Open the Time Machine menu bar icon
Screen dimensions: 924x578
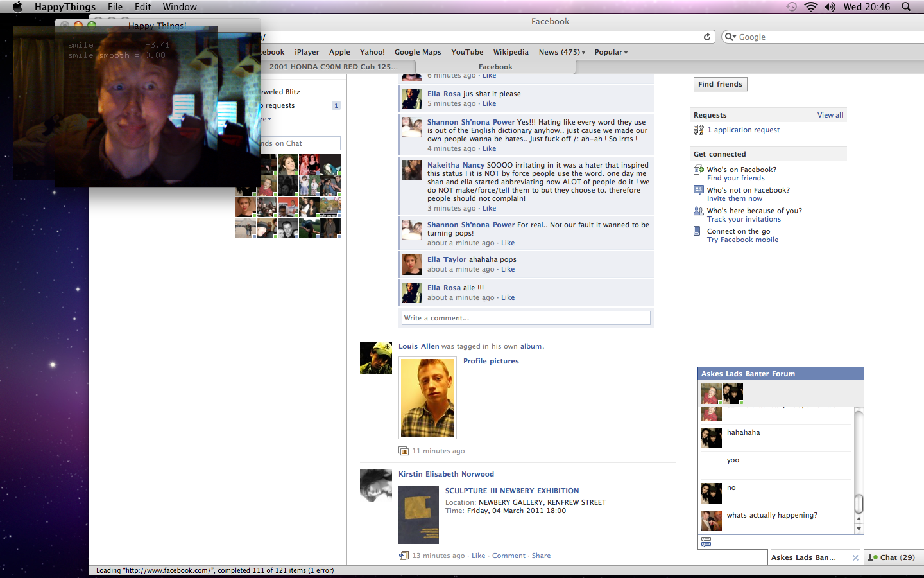click(x=792, y=6)
